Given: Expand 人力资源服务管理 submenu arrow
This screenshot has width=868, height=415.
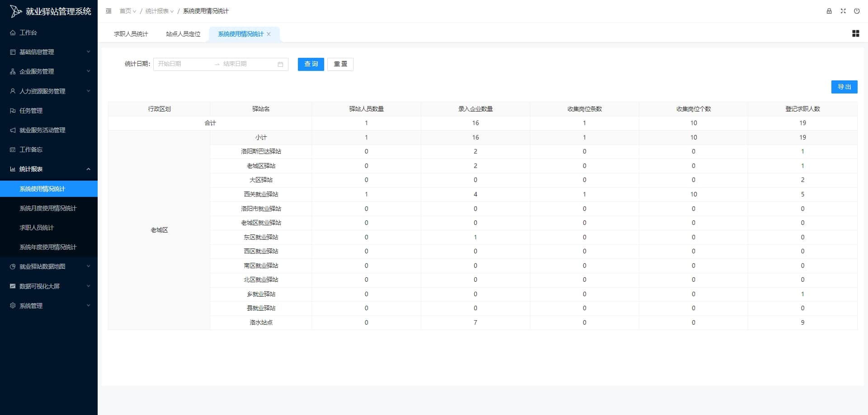Looking at the screenshot, I should (89, 91).
